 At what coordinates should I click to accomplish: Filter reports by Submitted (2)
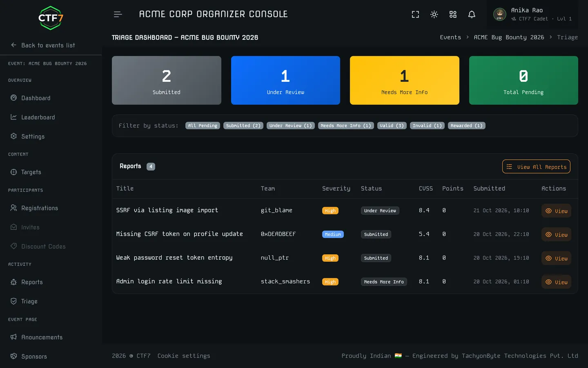click(x=243, y=126)
